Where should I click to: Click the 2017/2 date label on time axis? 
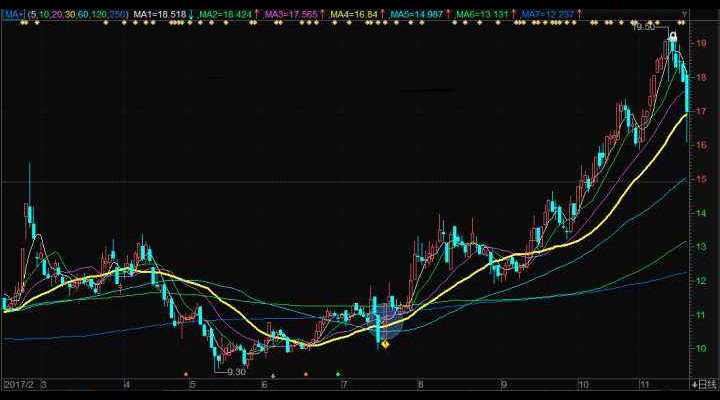pyautogui.click(x=18, y=384)
